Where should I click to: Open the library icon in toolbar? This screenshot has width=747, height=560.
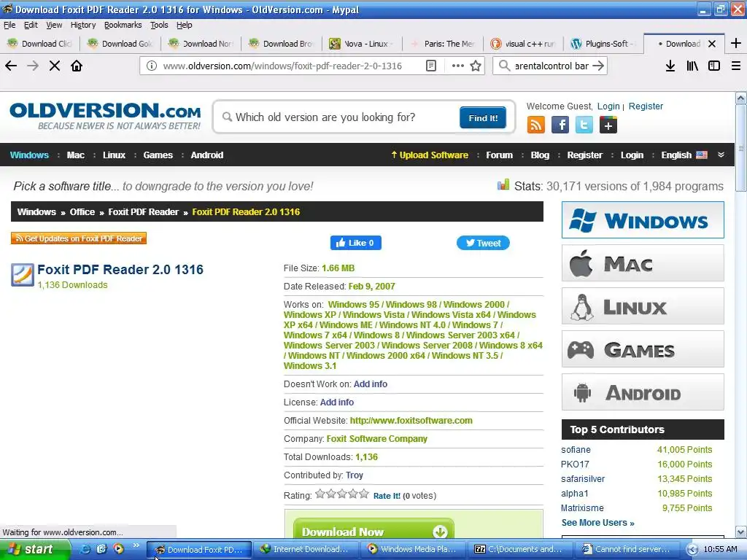click(692, 66)
